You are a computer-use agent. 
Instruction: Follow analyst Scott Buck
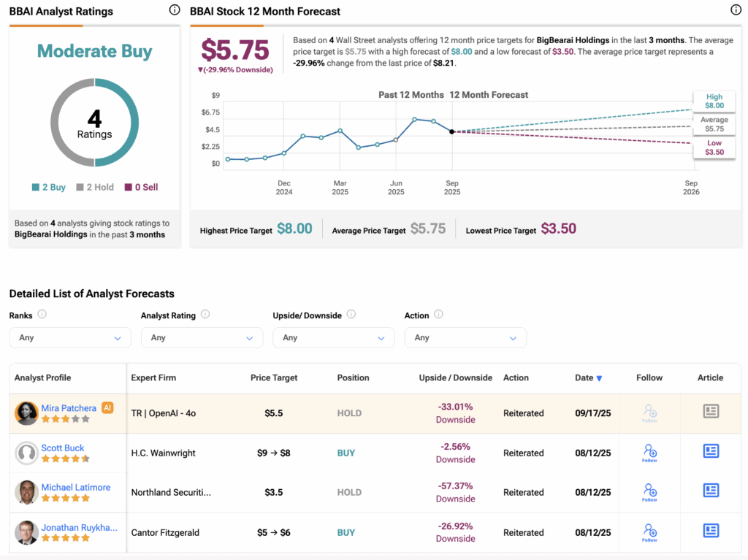tap(649, 453)
